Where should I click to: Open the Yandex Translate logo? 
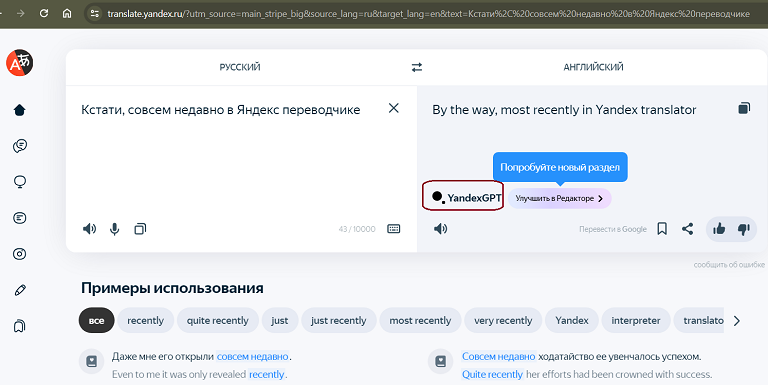[x=20, y=63]
